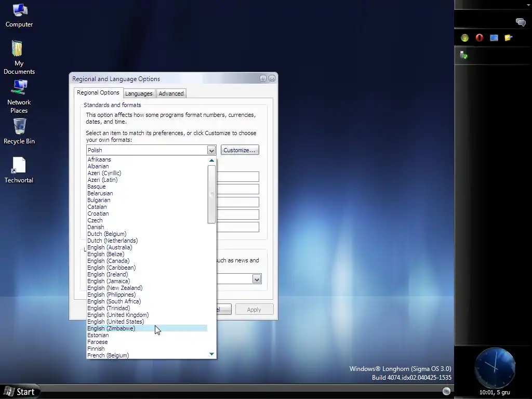The height and width of the screenshot is (399, 532).
Task: Click the network status icon with the green check
Action: [x=463, y=55]
